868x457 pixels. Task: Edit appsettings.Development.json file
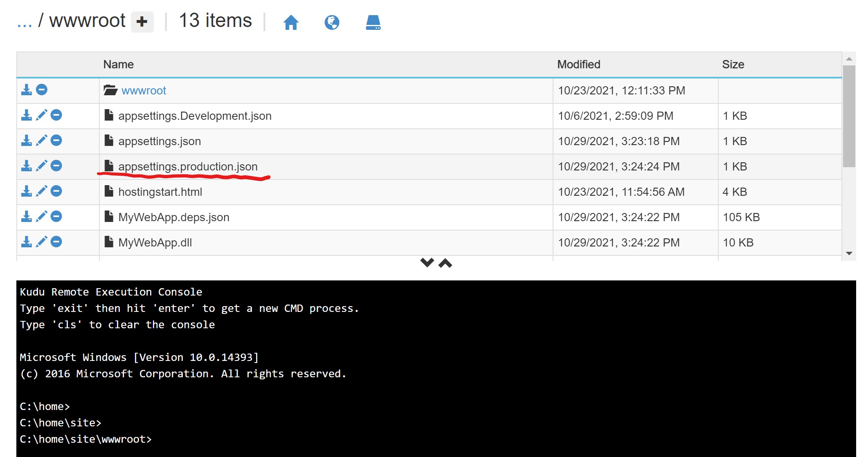pos(41,115)
